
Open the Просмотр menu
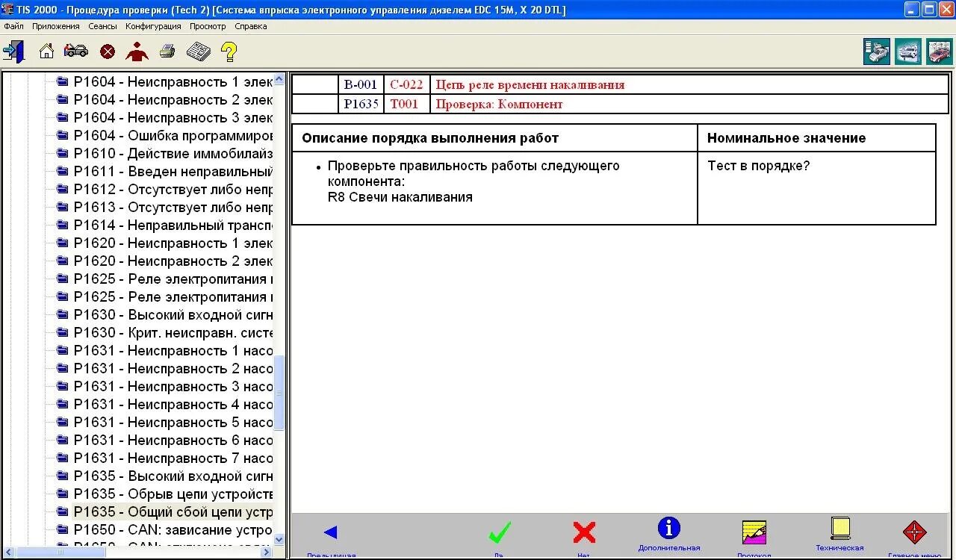click(208, 26)
